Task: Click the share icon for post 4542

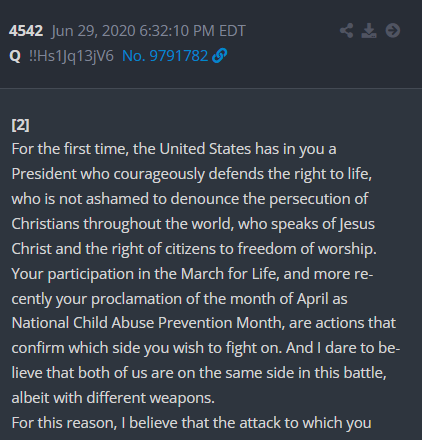Action: (x=347, y=31)
